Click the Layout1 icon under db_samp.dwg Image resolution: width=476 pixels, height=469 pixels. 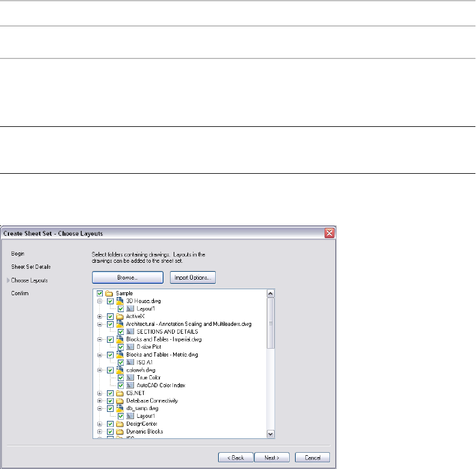[x=130, y=416]
